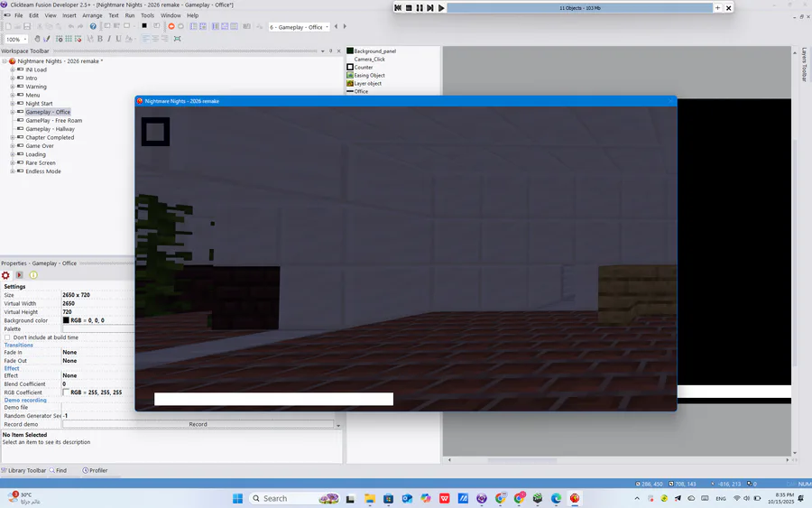The width and height of the screenshot is (812, 508).
Task: Click the black Stop square toolbar icon
Action: pos(144,26)
